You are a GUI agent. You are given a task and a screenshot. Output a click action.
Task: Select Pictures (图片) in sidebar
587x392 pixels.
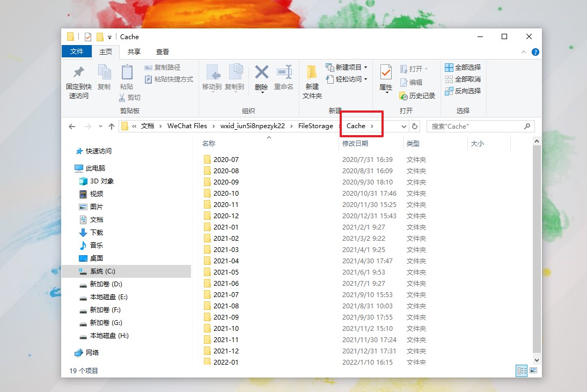click(91, 207)
